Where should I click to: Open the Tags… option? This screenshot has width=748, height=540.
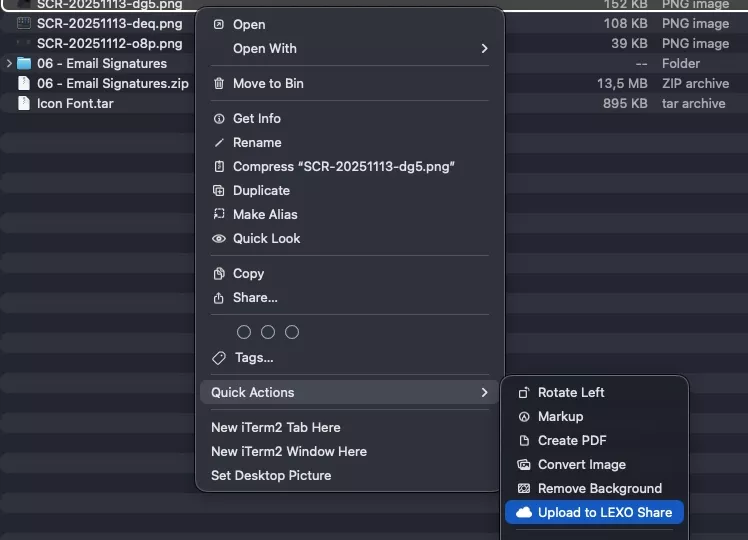pos(253,357)
